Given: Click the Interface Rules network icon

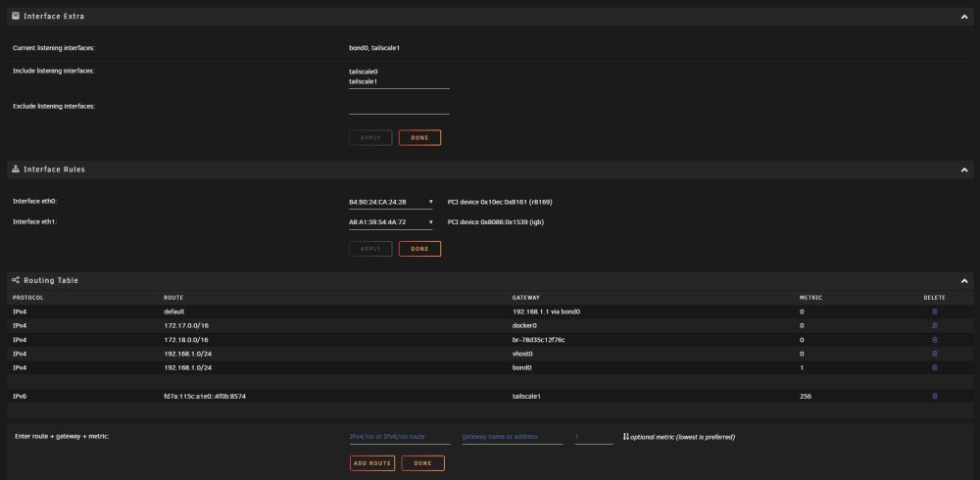Looking at the screenshot, I should click(16, 169).
